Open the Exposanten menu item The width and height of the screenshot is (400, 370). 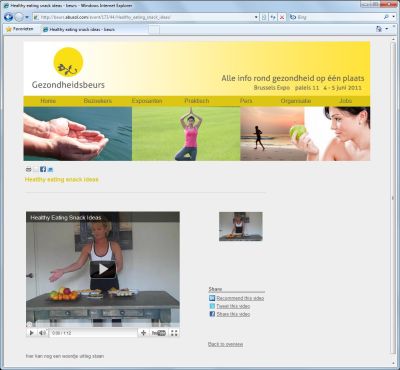point(147,101)
